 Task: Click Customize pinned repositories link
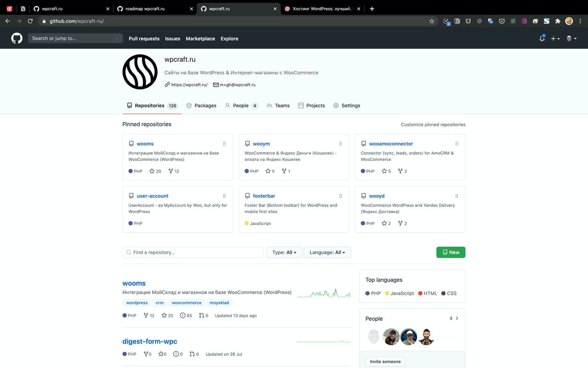click(433, 125)
